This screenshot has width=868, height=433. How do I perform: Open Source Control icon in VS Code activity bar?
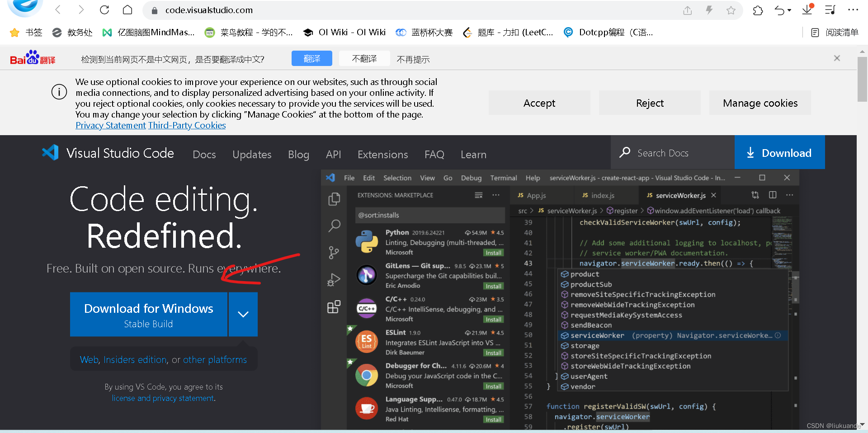(334, 253)
